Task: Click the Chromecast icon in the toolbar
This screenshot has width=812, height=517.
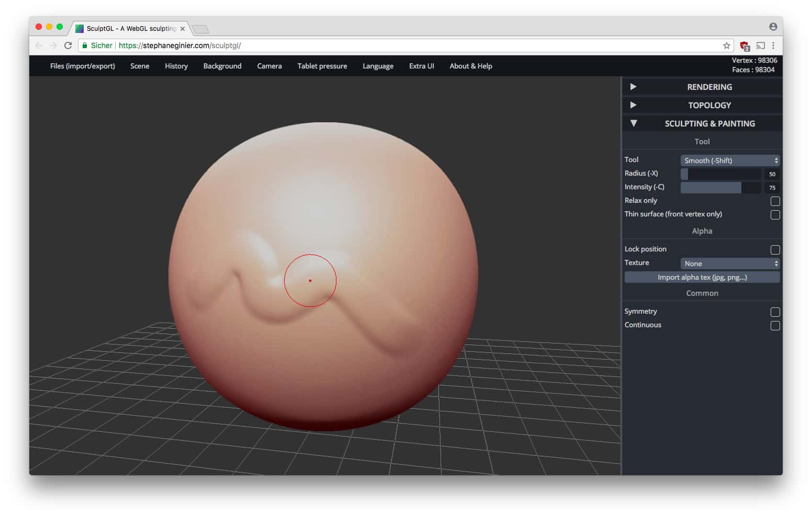Action: [x=761, y=45]
